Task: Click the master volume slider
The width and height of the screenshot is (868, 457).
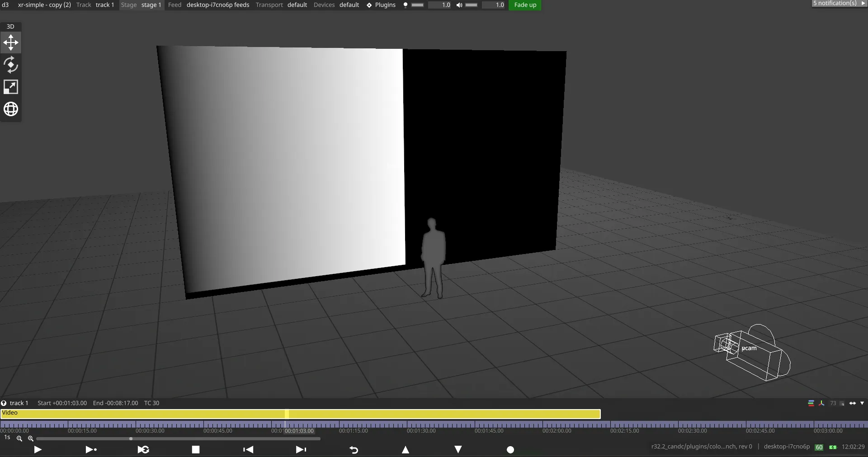Action: point(471,5)
